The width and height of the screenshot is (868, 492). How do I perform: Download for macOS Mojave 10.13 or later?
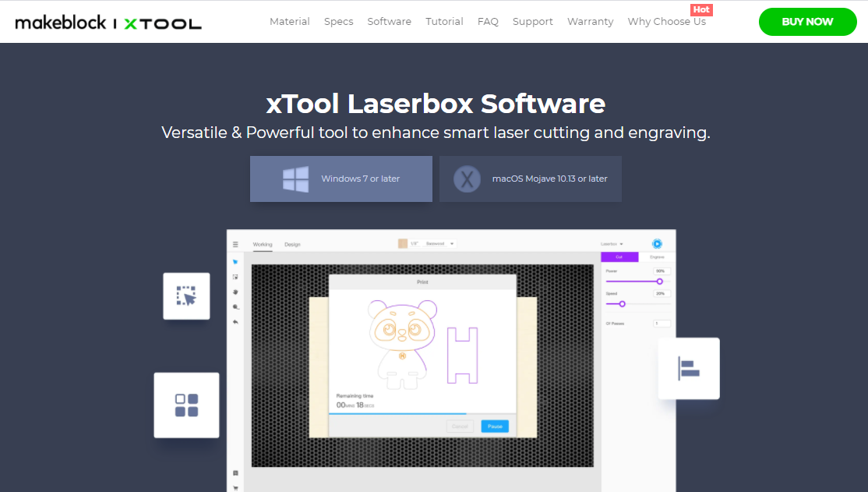pyautogui.click(x=531, y=179)
